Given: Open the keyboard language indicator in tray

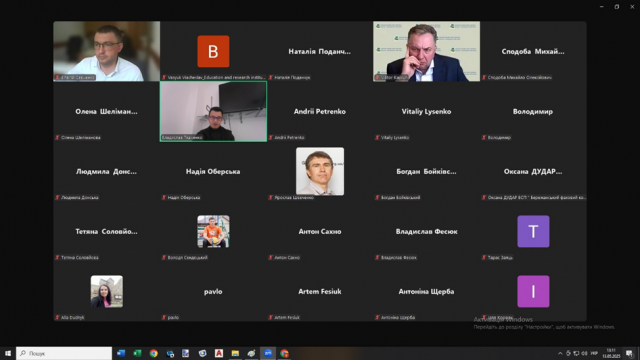Looking at the screenshot, I should click(594, 353).
